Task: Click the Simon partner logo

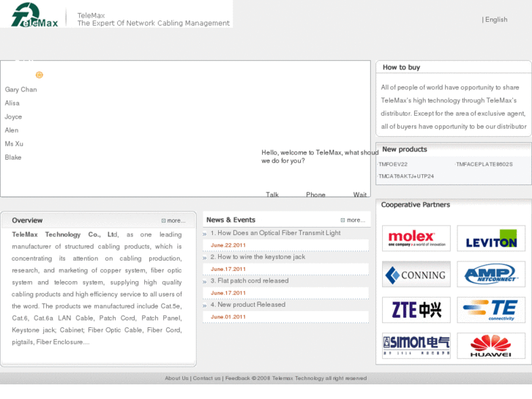Action: pos(416,346)
